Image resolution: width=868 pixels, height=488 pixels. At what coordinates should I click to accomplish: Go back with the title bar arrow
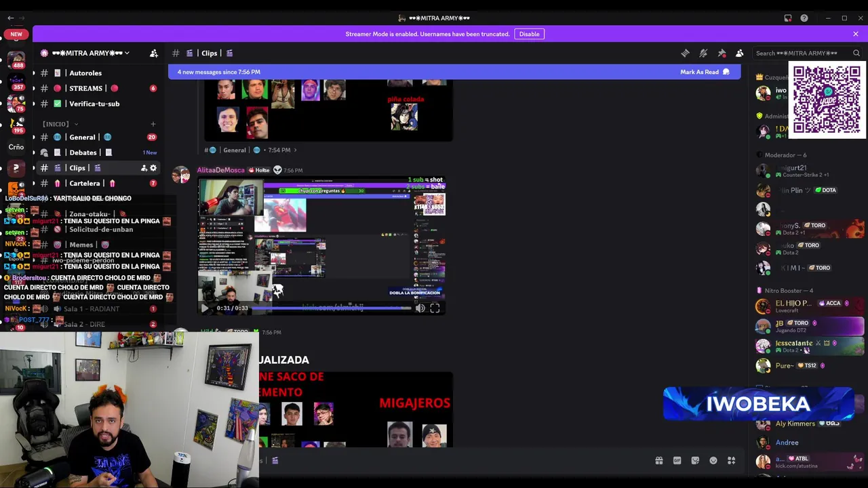pyautogui.click(x=10, y=18)
